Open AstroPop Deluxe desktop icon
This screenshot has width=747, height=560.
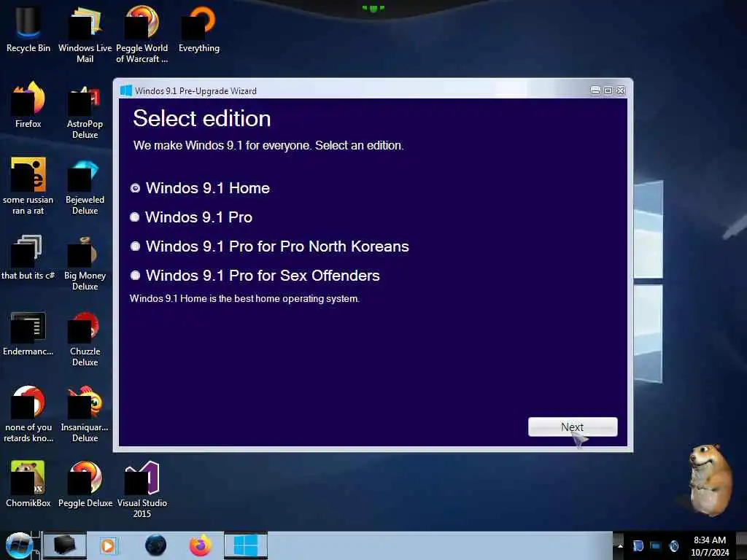click(85, 111)
